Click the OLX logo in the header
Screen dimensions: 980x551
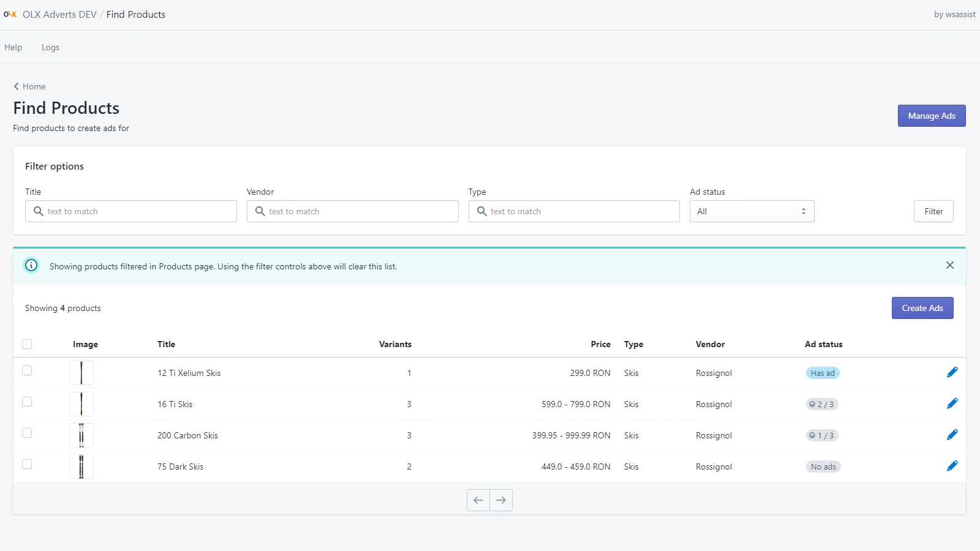pyautogui.click(x=10, y=14)
